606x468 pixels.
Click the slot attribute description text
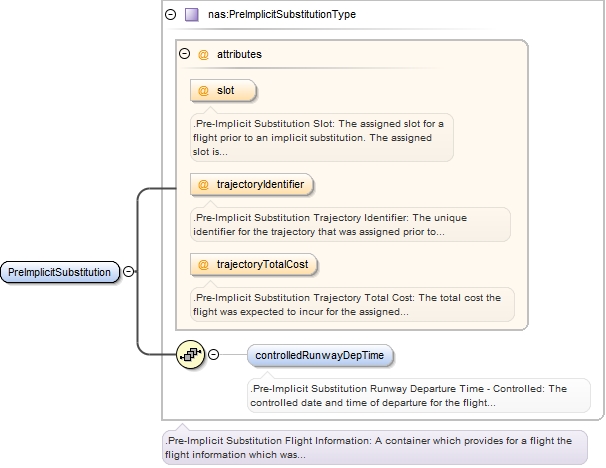point(320,138)
